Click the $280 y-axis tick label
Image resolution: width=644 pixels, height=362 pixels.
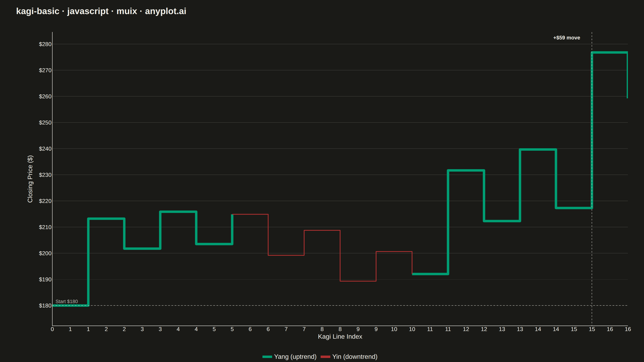(45, 44)
